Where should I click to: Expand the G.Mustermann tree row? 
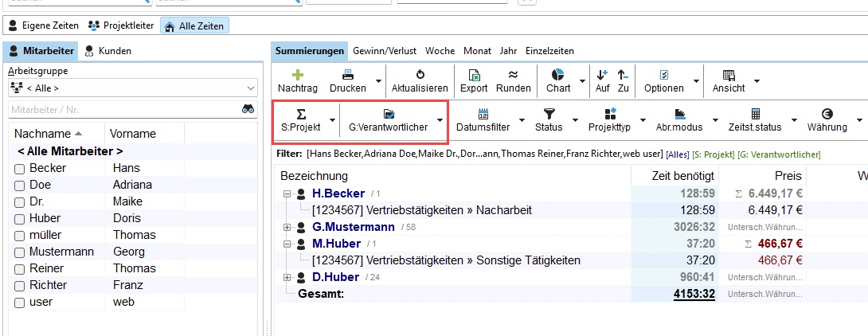point(287,228)
